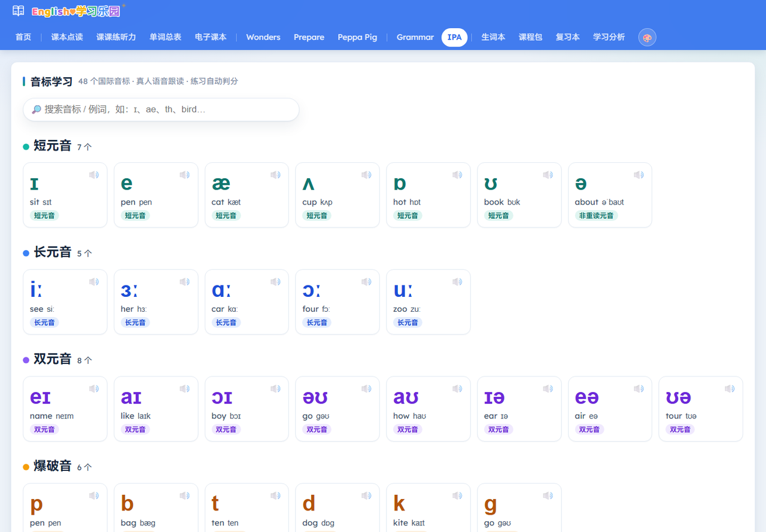This screenshot has height=532, width=766.
Task: Play audio for the uː zoo sound
Action: [x=457, y=282]
